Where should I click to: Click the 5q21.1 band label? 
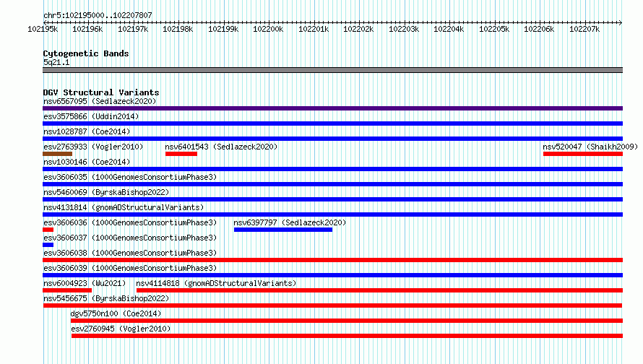point(56,62)
